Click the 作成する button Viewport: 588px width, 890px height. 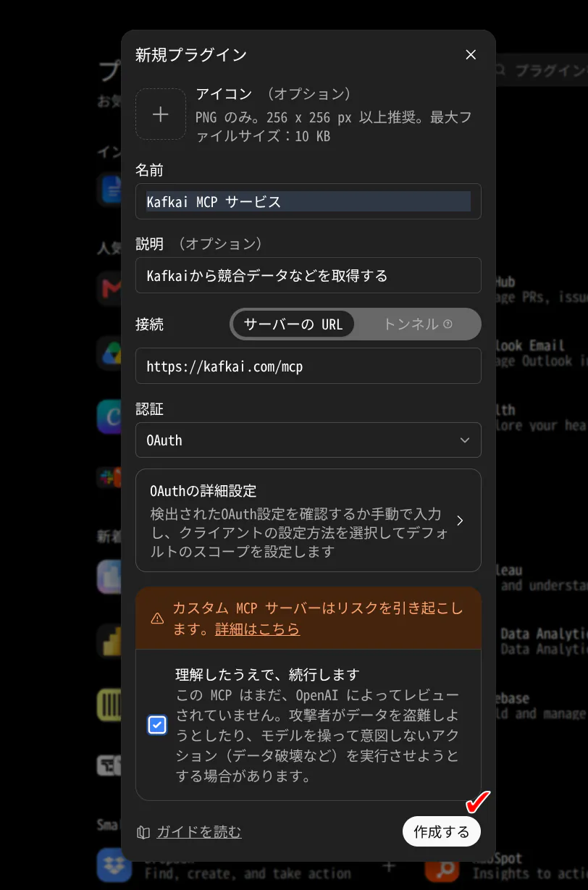pyautogui.click(x=442, y=831)
